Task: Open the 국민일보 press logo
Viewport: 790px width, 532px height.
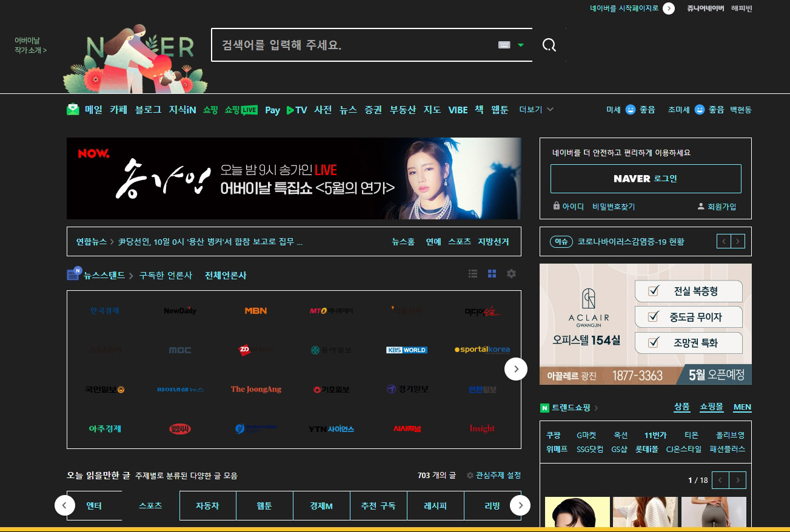Action: (105, 389)
